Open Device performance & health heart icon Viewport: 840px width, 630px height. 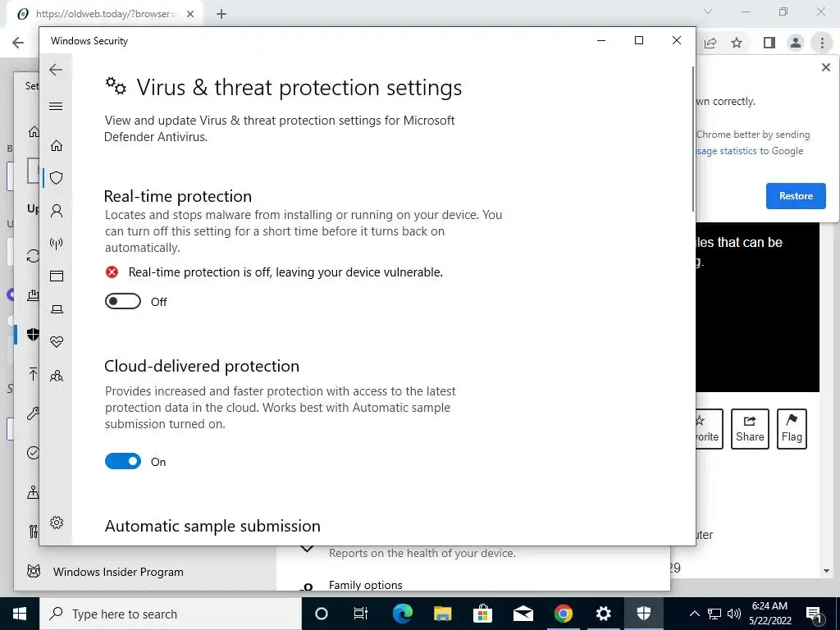57,341
